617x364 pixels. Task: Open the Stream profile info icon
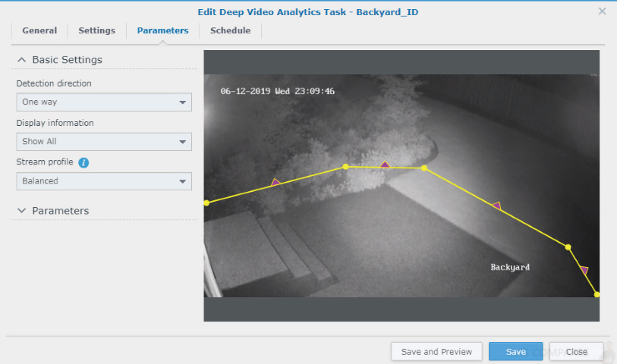pos(83,162)
